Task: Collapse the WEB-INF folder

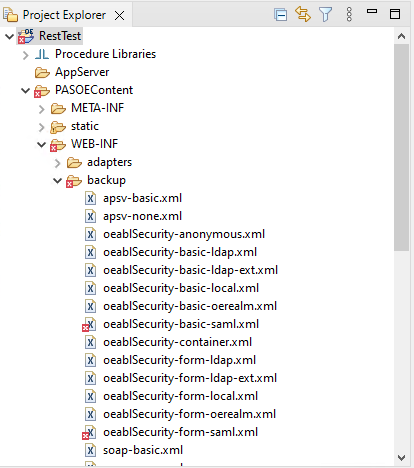Action: coord(42,144)
